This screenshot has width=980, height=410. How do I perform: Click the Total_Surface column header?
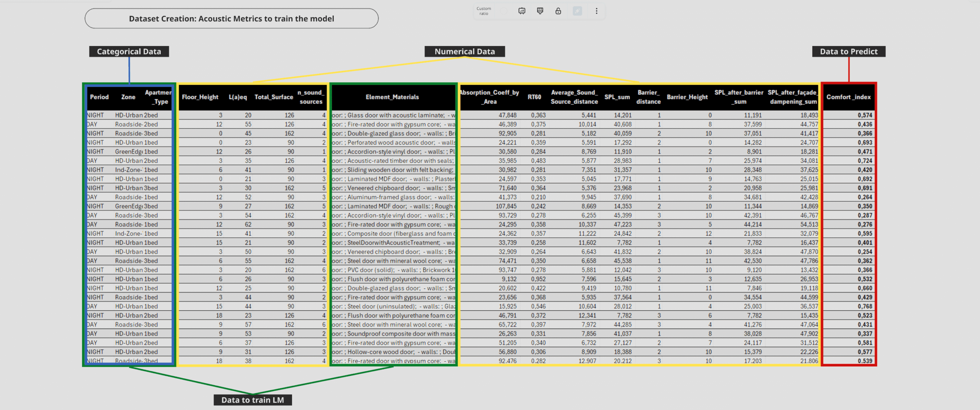pyautogui.click(x=274, y=97)
